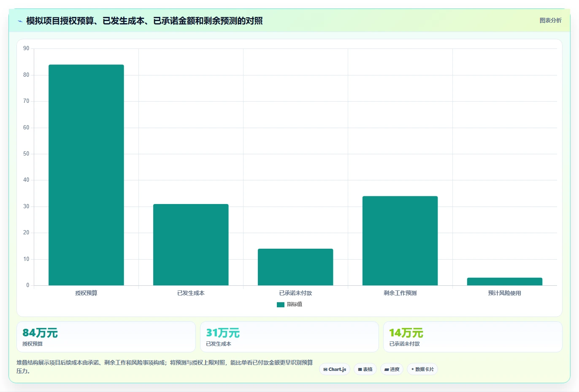The height and width of the screenshot is (392, 579).
Task: Click the chart title 模拟项目授权预算 heading
Action: (x=144, y=21)
